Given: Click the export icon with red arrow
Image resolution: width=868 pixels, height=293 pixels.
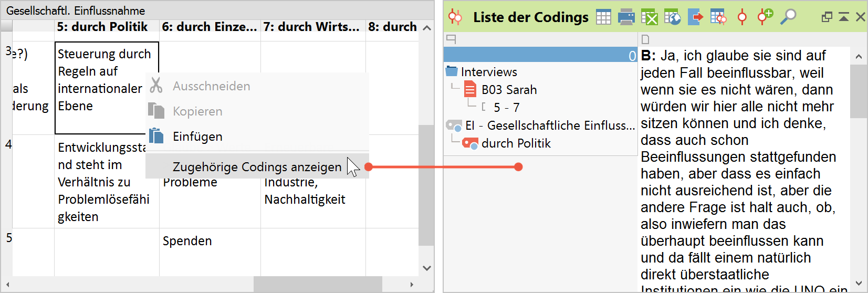Looking at the screenshot, I should pos(695,17).
